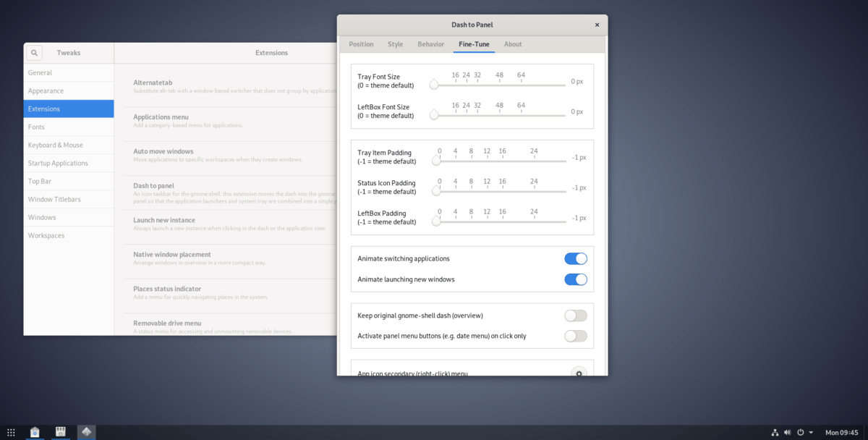868x440 pixels.
Task: Click the 24 mark on LeftBox Padding scale
Action: coord(534,212)
